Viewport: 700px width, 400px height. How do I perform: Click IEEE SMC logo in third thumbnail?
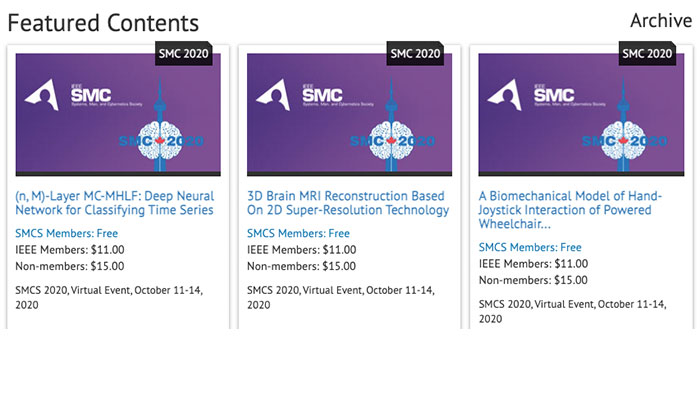coord(547,95)
